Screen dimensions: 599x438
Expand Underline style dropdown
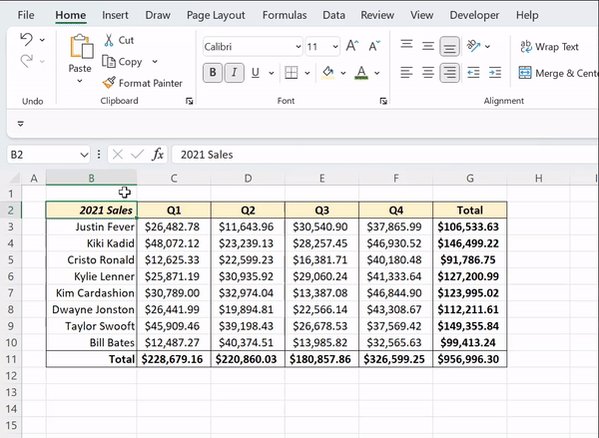click(x=271, y=73)
